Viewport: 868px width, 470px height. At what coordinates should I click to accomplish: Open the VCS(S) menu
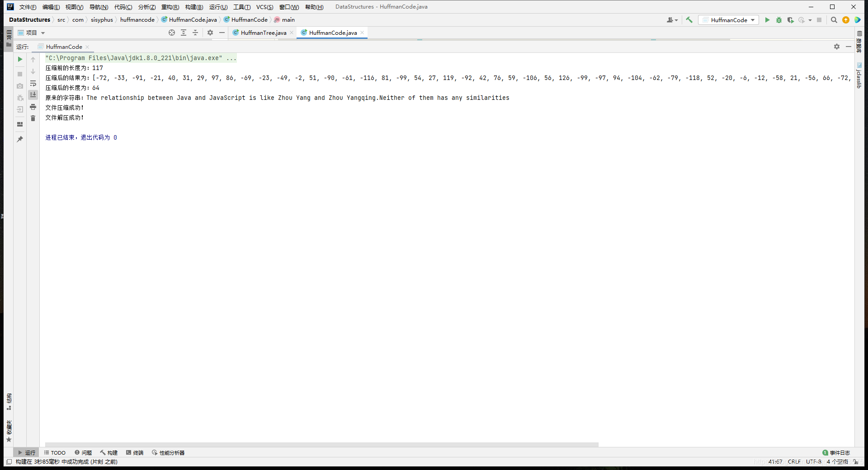click(x=264, y=7)
